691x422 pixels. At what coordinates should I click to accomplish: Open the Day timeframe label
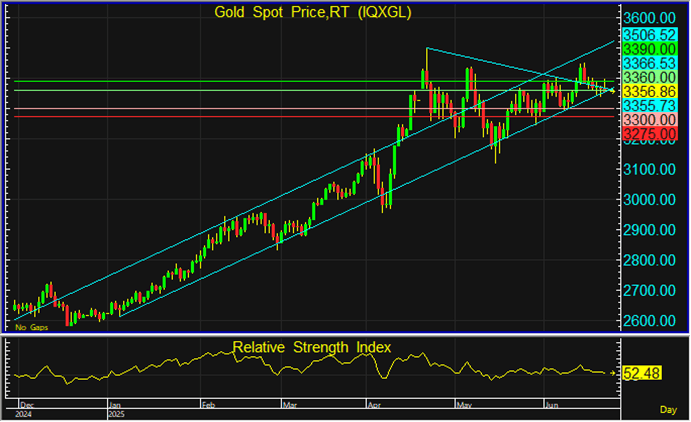pos(667,410)
